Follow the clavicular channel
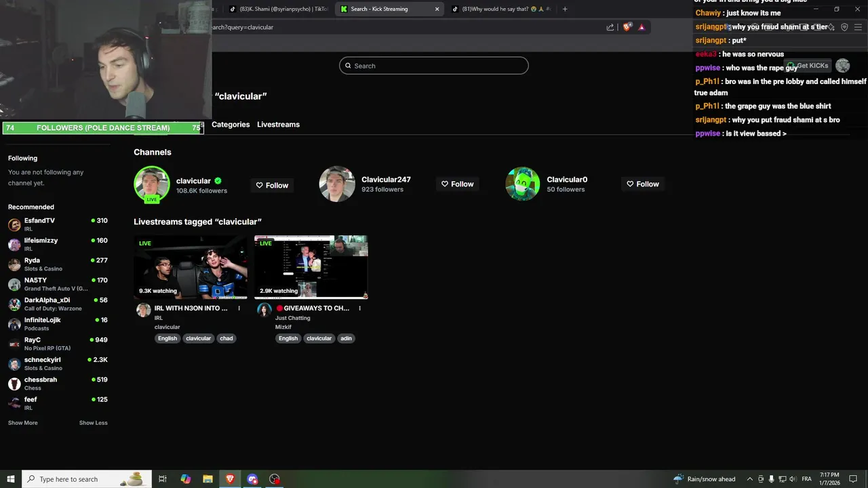 (x=272, y=185)
